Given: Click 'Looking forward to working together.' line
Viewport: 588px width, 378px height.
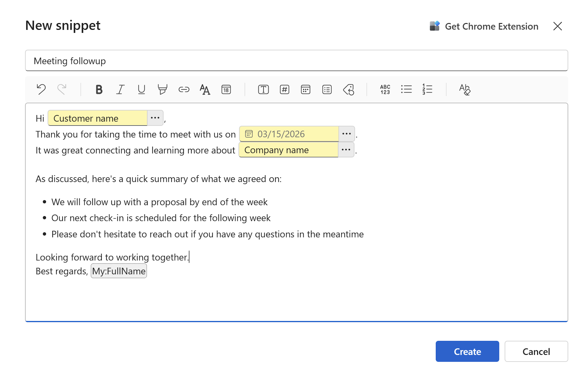Looking at the screenshot, I should coord(112,257).
